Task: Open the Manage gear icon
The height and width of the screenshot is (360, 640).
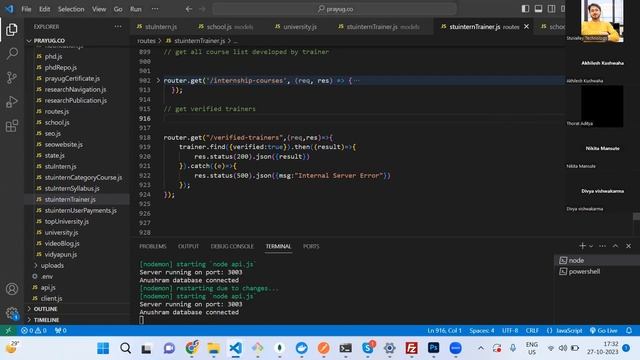Action: pyautogui.click(x=12, y=313)
